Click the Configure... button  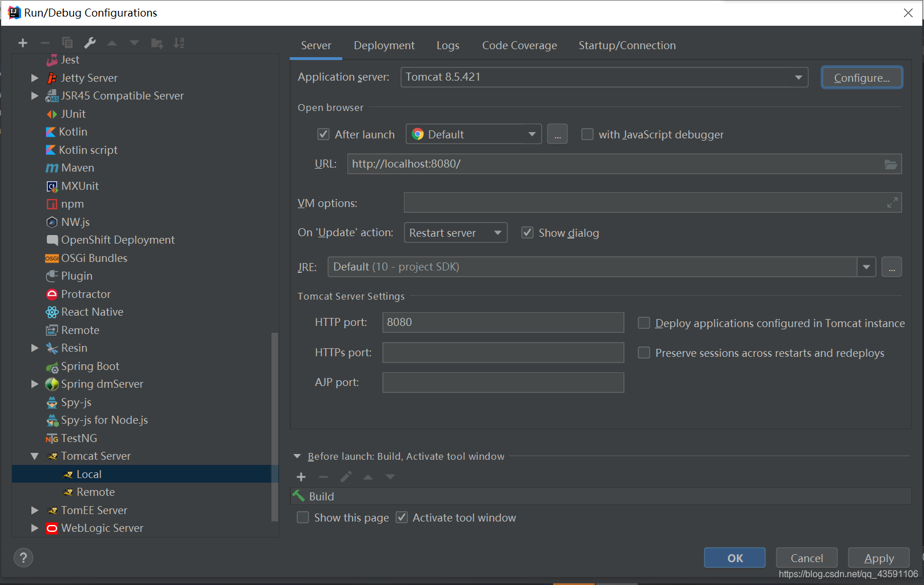(862, 78)
